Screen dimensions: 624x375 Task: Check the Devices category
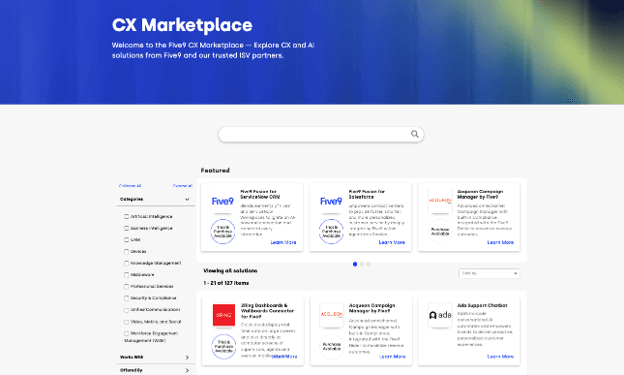point(127,252)
